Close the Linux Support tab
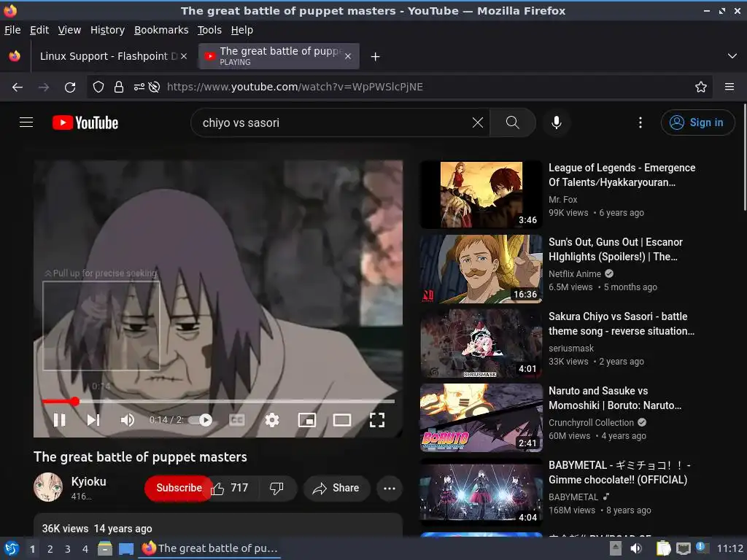The height and width of the screenshot is (560, 747). coord(184,56)
